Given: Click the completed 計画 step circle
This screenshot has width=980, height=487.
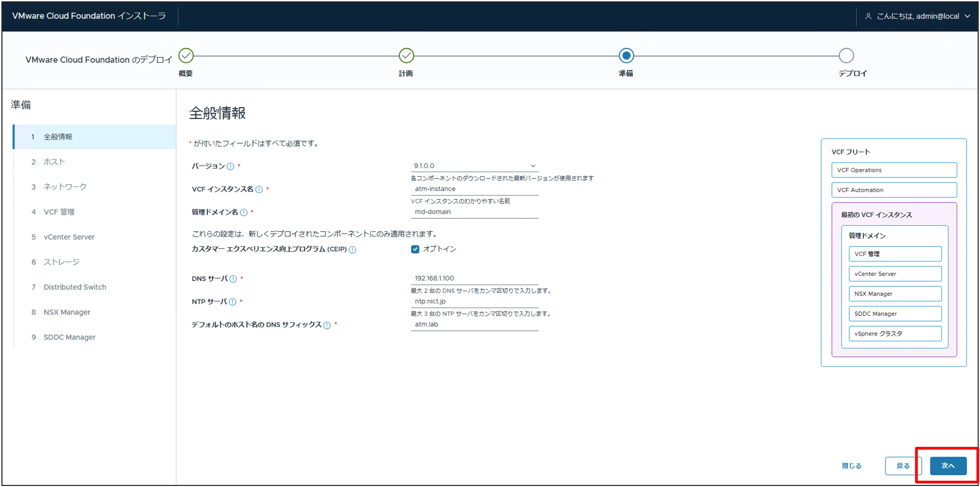Looking at the screenshot, I should 406,56.
